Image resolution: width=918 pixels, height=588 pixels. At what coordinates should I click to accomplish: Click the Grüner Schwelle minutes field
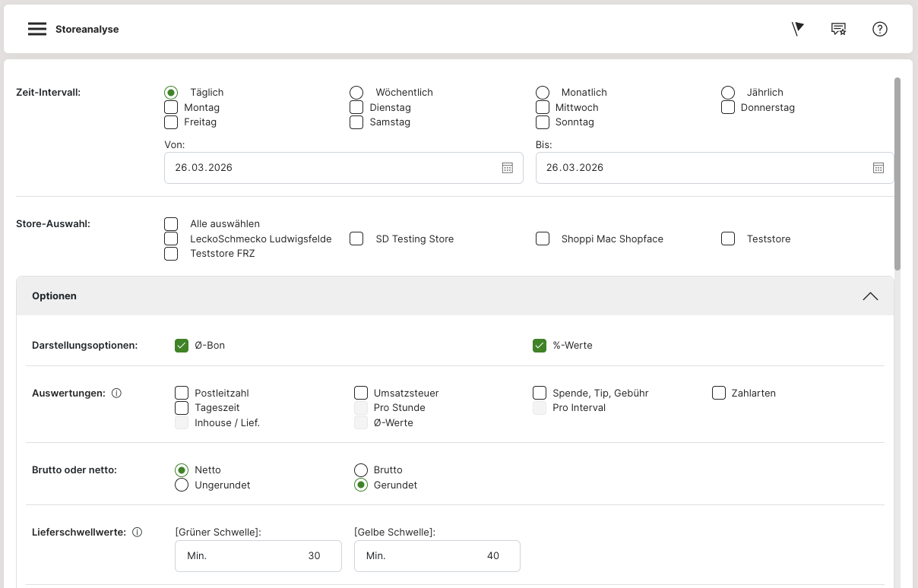click(258, 556)
